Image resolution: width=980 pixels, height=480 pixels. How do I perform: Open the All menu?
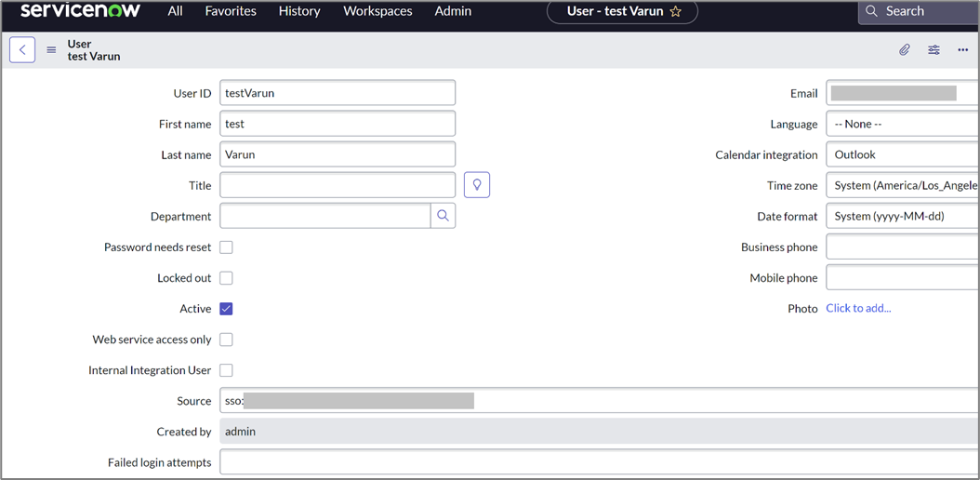pos(175,11)
